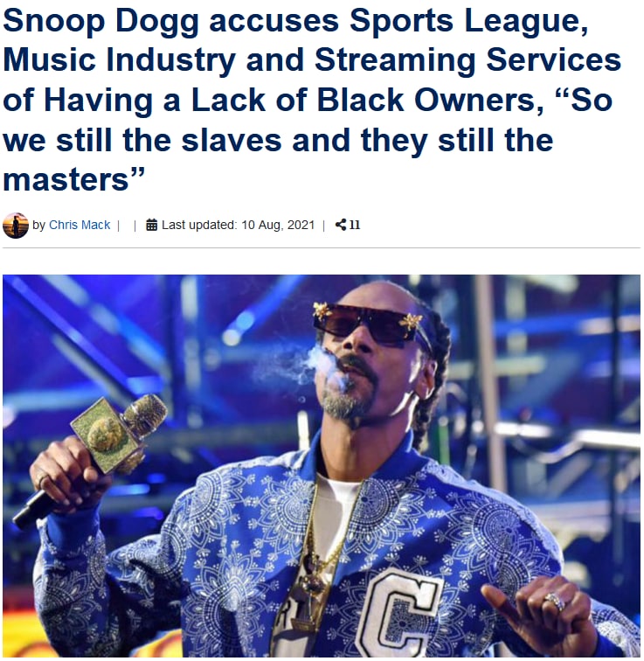This screenshot has height=661, width=644.
Task: Click the calendar icon beside Last updated
Action: [x=152, y=225]
